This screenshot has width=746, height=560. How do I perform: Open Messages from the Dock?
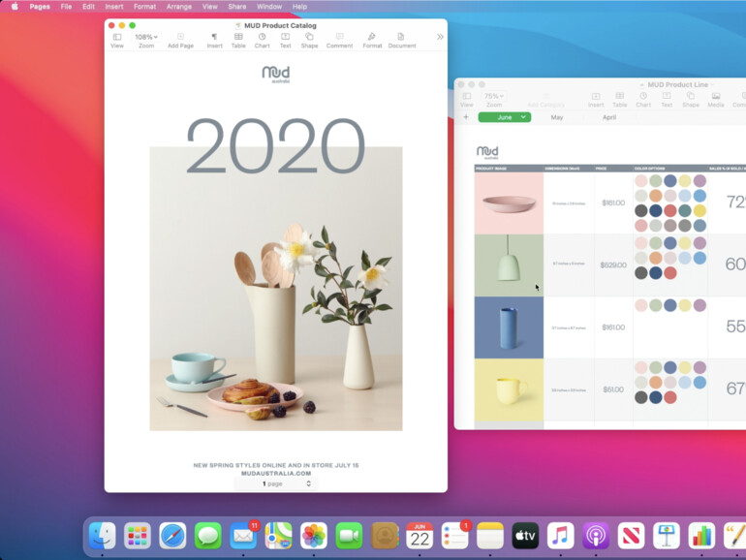tap(208, 536)
